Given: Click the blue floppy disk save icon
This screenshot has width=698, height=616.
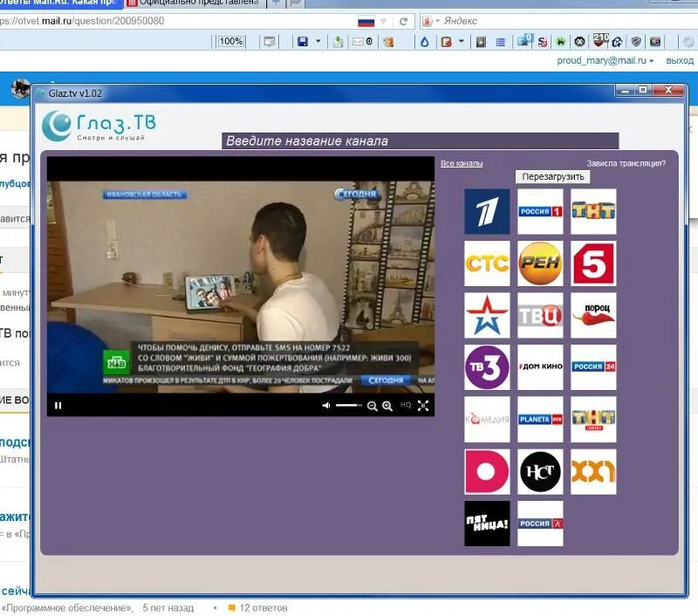Looking at the screenshot, I should [x=303, y=42].
